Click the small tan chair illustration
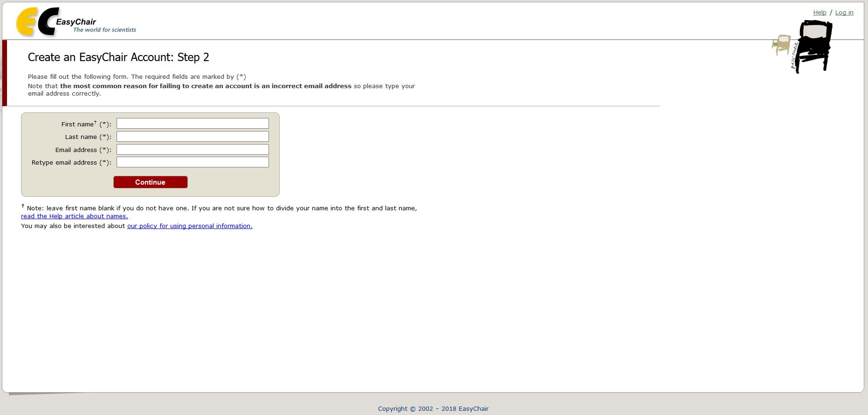The height and width of the screenshot is (415, 868). pos(781,45)
